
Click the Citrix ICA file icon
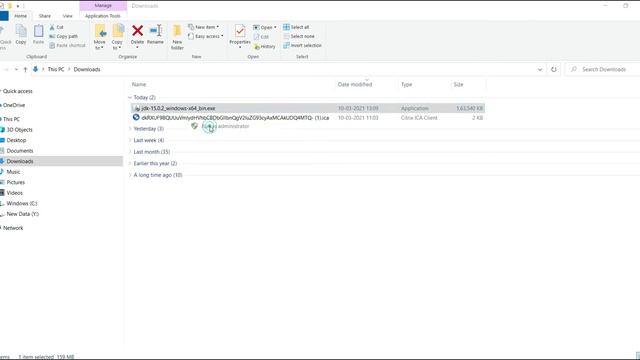tap(136, 118)
